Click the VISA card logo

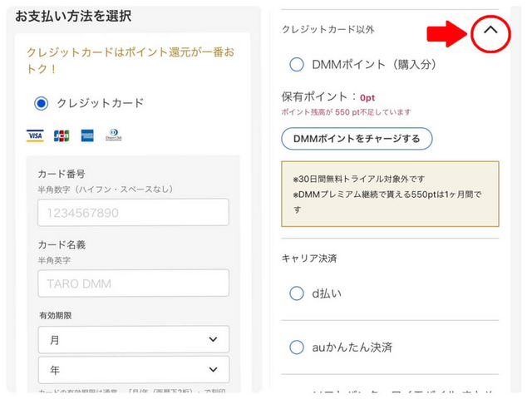click(x=35, y=135)
